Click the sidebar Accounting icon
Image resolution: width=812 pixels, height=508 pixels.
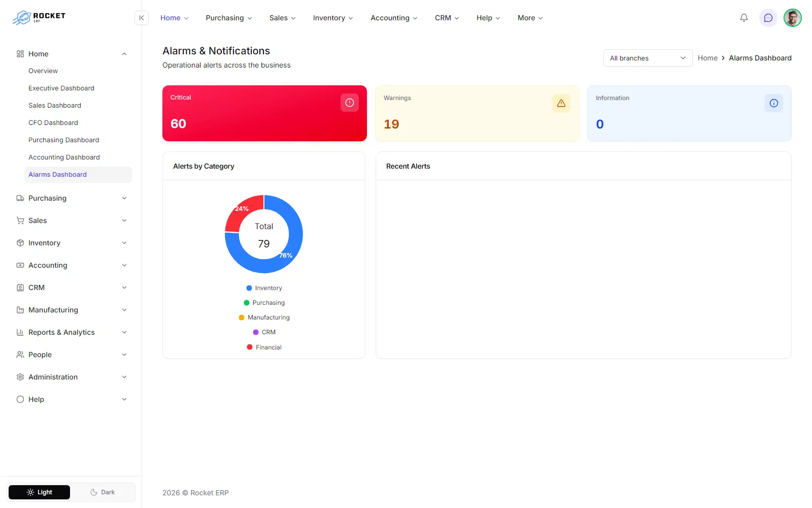[x=20, y=265]
